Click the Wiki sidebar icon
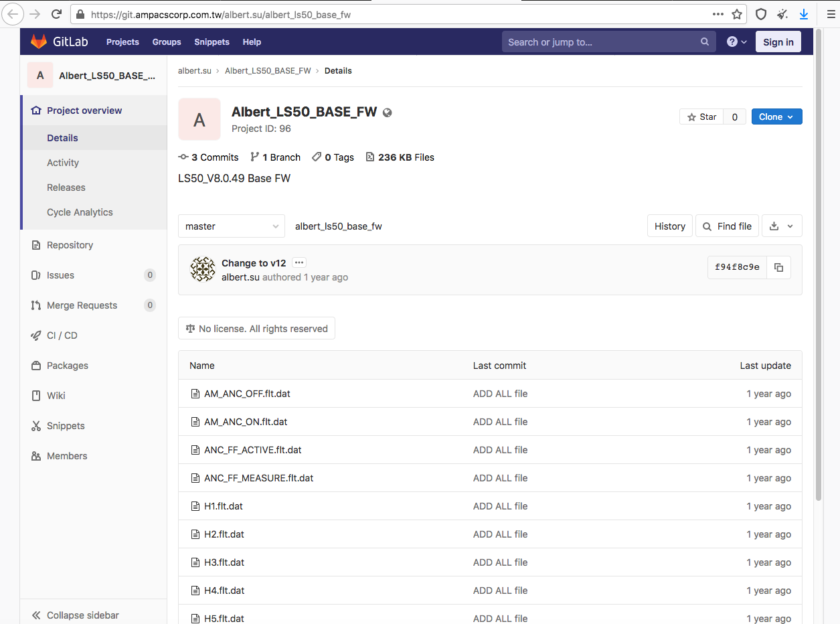Image resolution: width=840 pixels, height=624 pixels. coord(36,396)
